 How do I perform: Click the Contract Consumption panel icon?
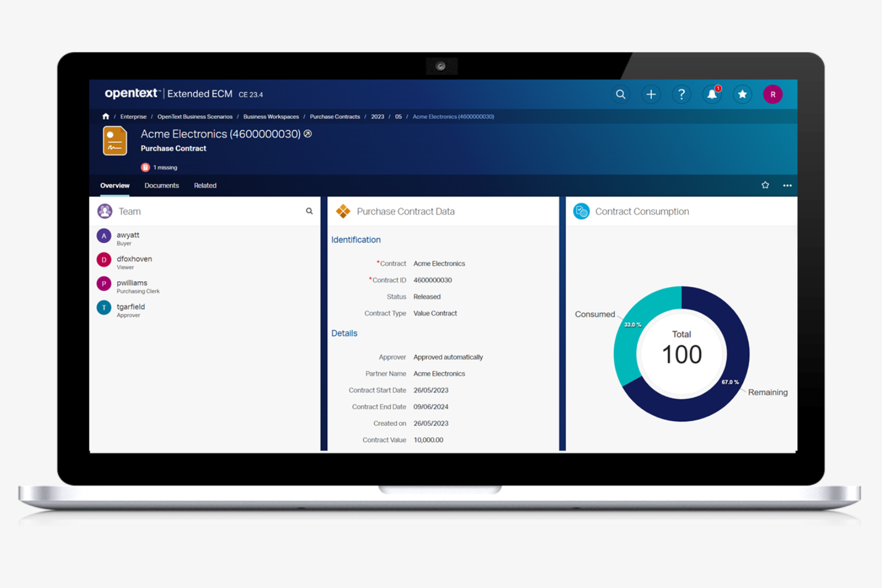pyautogui.click(x=581, y=211)
